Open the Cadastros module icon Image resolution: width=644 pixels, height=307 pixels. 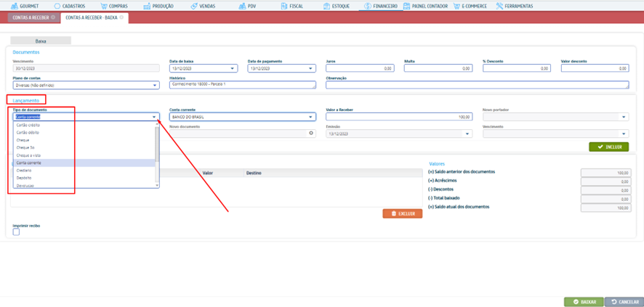57,6
